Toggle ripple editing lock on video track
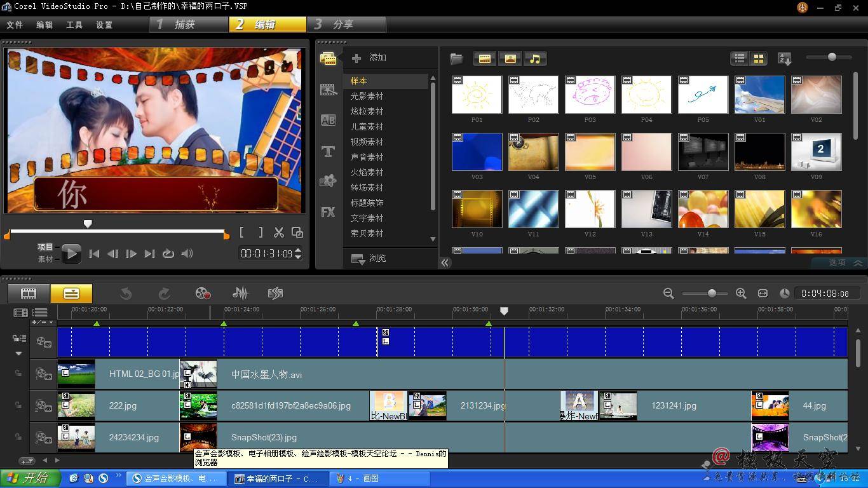Viewport: 868px width, 488px height. coord(19,338)
